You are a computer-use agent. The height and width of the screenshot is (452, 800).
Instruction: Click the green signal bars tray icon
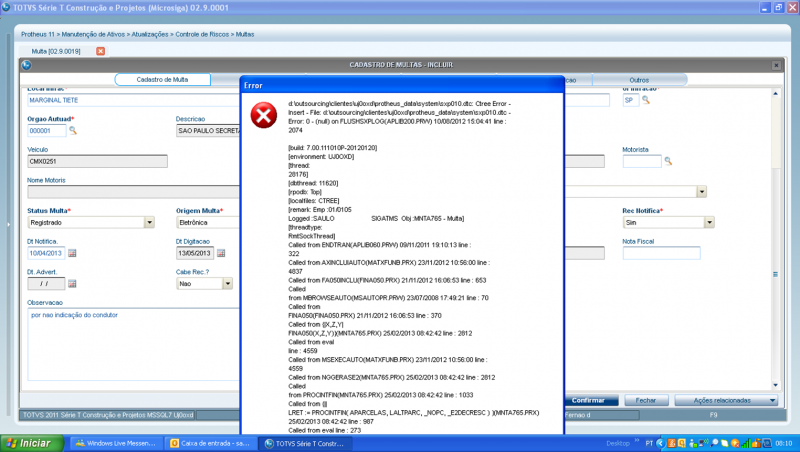click(x=746, y=444)
